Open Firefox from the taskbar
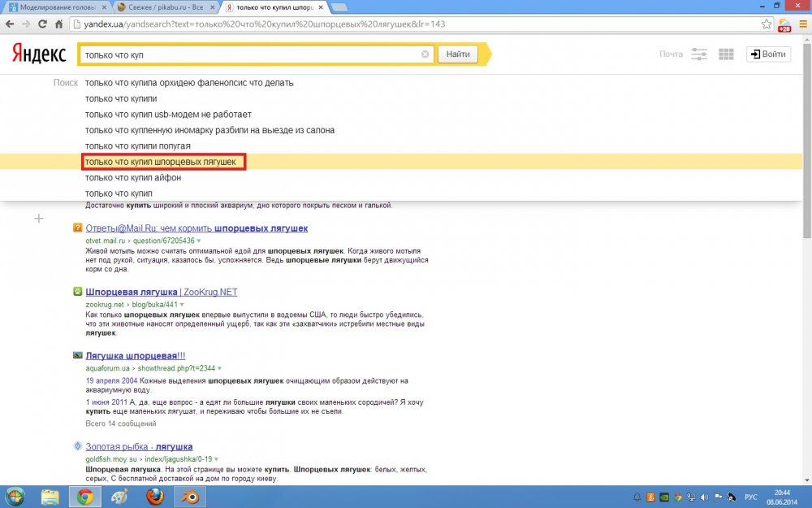812x508 pixels. [x=154, y=497]
